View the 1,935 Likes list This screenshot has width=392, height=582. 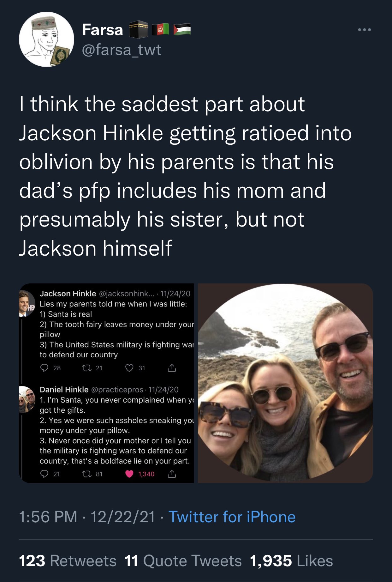[291, 561]
